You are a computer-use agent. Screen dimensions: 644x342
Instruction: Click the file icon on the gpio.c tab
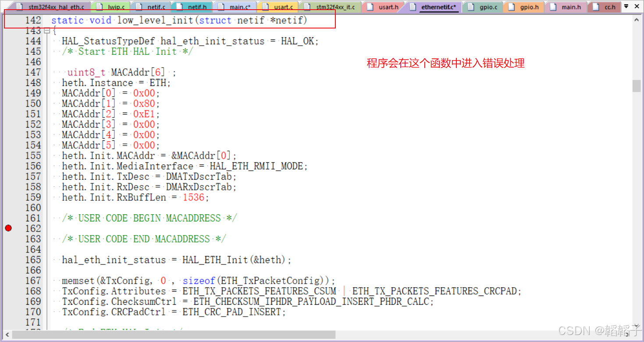click(x=471, y=7)
